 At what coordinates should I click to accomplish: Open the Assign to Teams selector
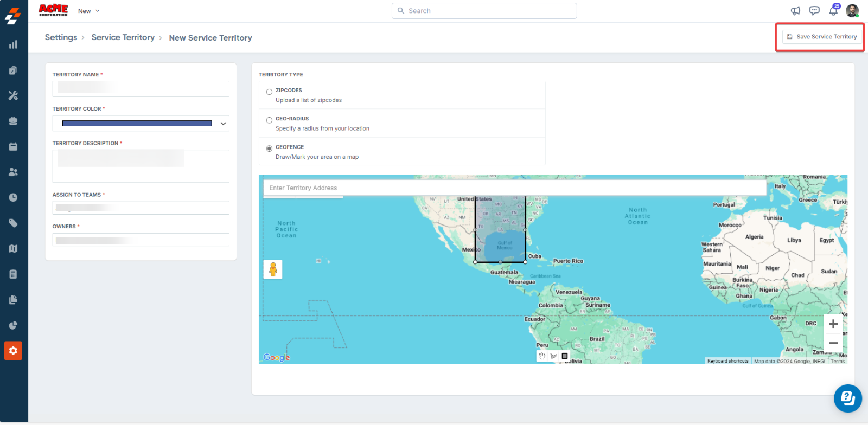click(x=141, y=208)
